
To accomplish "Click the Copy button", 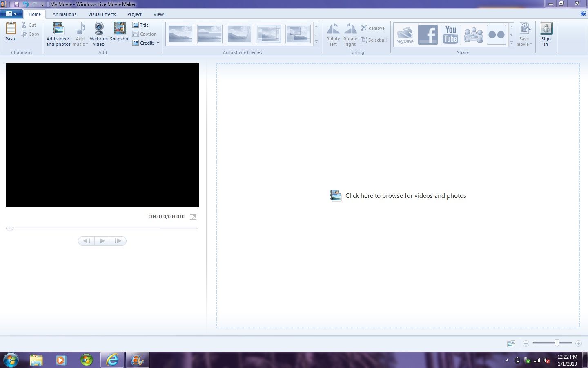I will click(31, 34).
